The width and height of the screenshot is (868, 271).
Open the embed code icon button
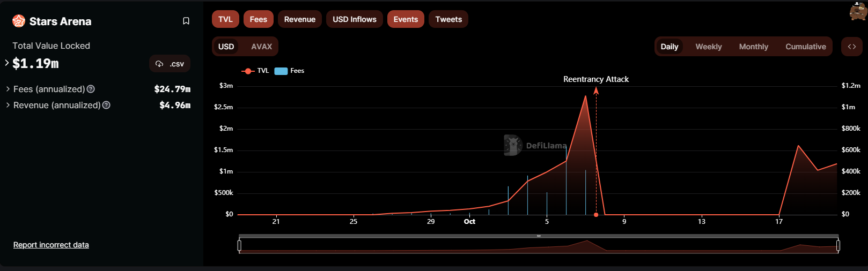851,47
